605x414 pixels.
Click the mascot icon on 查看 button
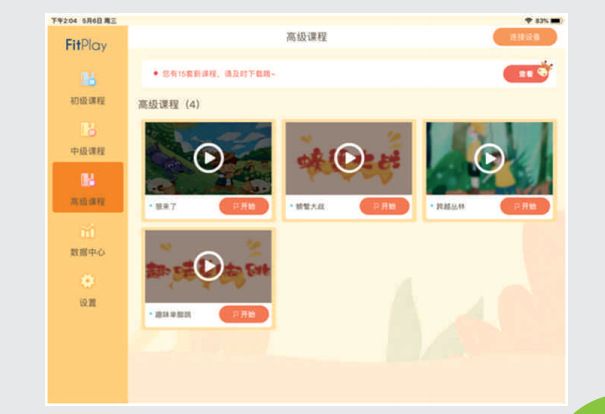click(x=545, y=69)
